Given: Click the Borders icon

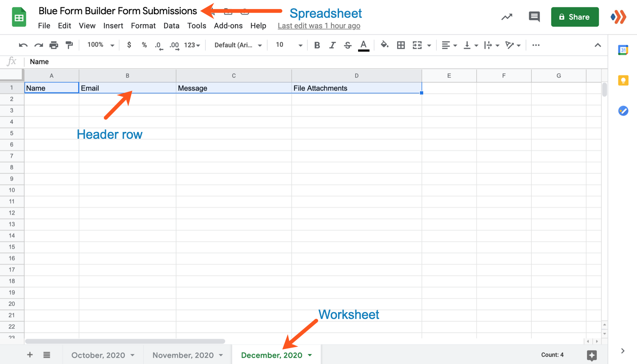Looking at the screenshot, I should 401,45.
